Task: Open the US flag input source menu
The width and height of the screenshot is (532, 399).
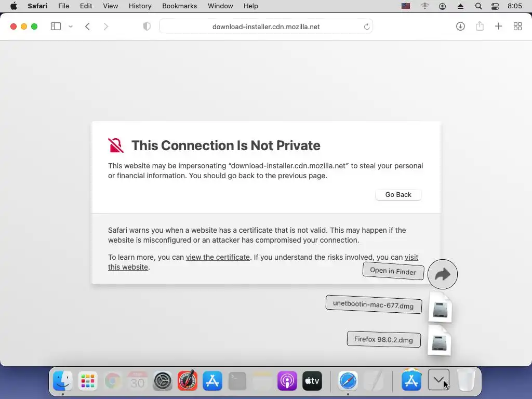Action: click(405, 6)
